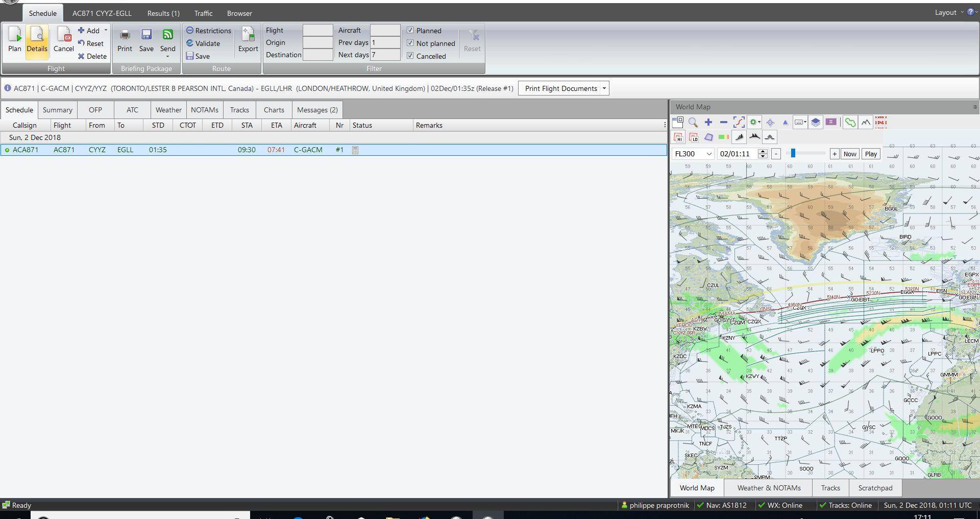Click the Now button on the map timeline

click(849, 153)
